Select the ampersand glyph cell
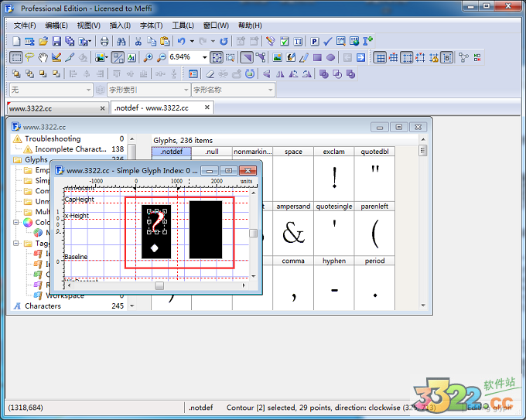The height and width of the screenshot is (420, 526). (x=293, y=232)
